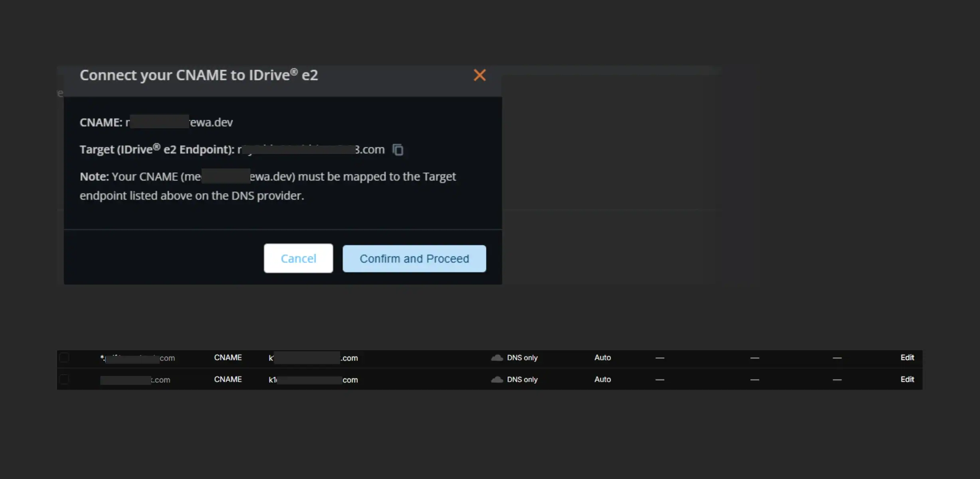The height and width of the screenshot is (479, 980).
Task: Edit the wildcard CNAME DNS record
Action: click(907, 358)
